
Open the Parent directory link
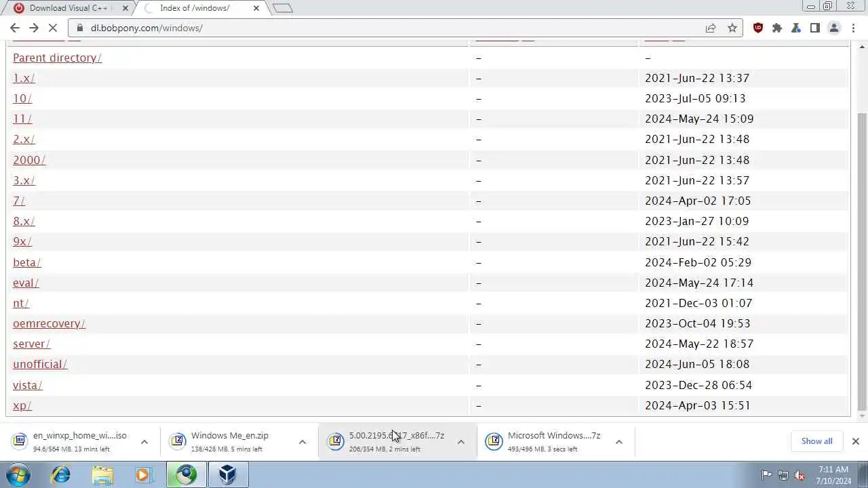pos(57,58)
